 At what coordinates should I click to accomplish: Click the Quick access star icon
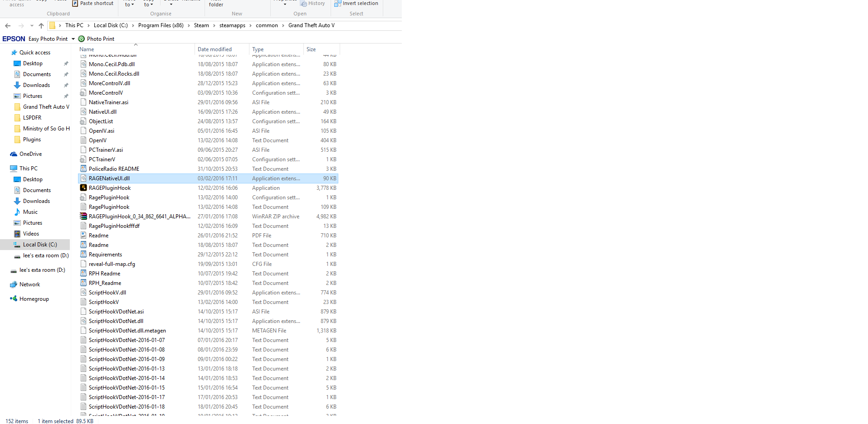(14, 53)
